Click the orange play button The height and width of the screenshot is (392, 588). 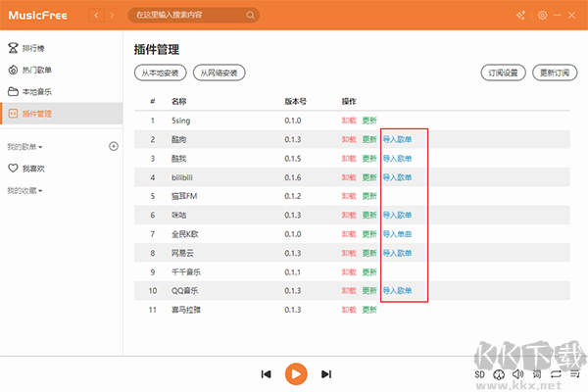click(296, 374)
